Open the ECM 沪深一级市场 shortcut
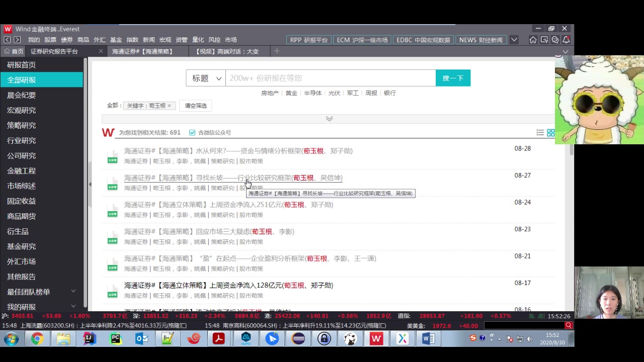The height and width of the screenshot is (362, 644). pyautogui.click(x=362, y=40)
